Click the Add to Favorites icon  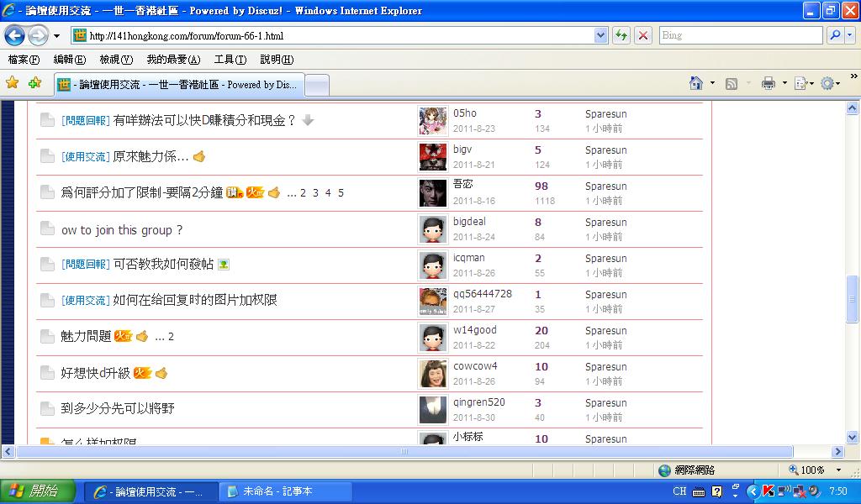click(34, 83)
